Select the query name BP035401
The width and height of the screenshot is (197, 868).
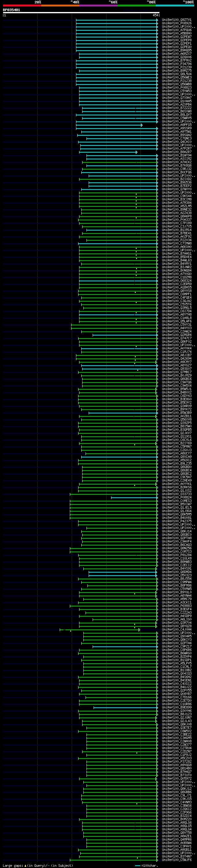11,10
